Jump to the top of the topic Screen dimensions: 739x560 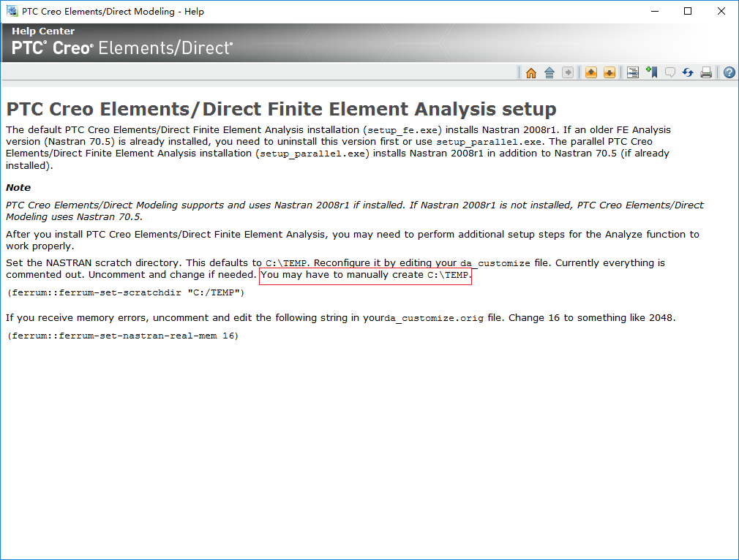(549, 72)
